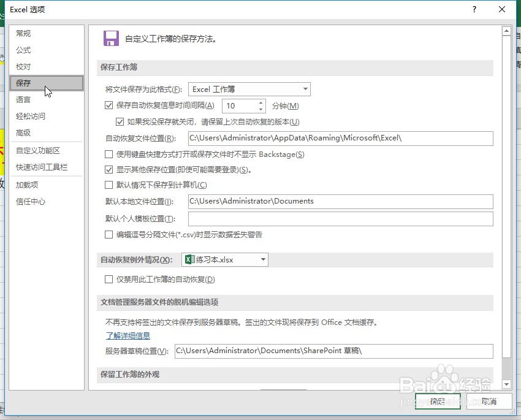The width and height of the screenshot is (521, 420).
Task: Open the 加载项 category
Action: point(47,185)
